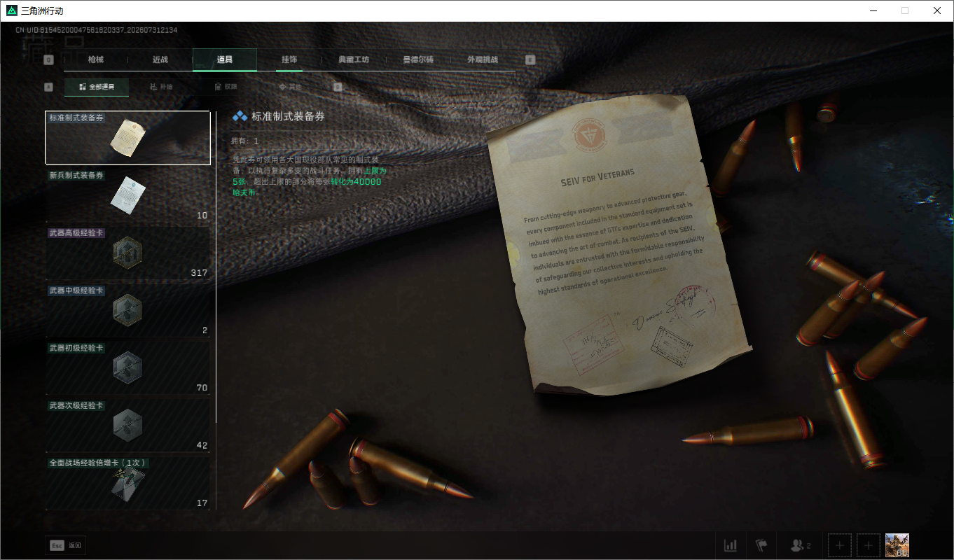Click the 标准制式装备券 detail title
This screenshot has height=560, width=954.
[x=289, y=117]
